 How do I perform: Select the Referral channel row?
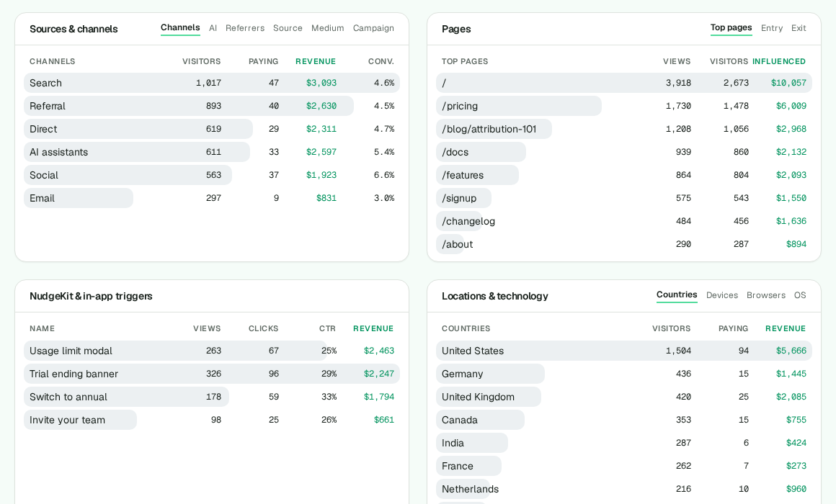point(212,106)
